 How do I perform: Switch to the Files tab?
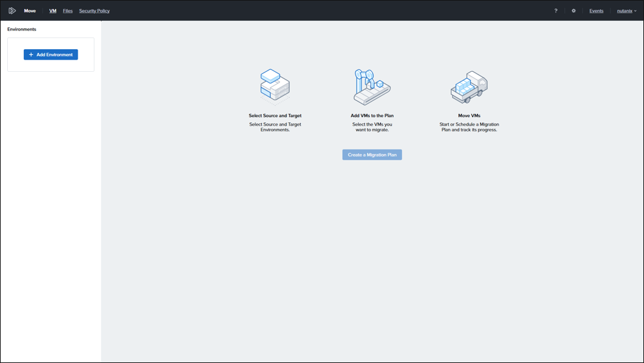[x=68, y=11]
